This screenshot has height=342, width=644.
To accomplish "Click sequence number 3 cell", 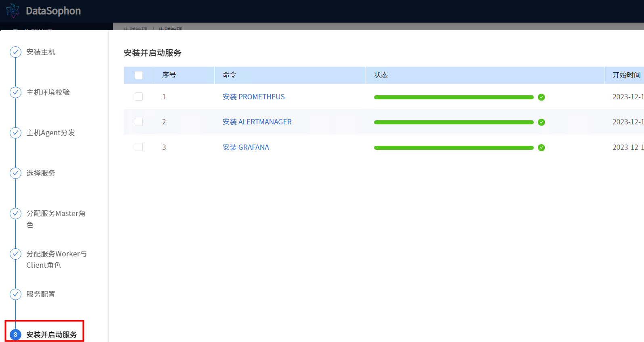I will click(x=164, y=147).
